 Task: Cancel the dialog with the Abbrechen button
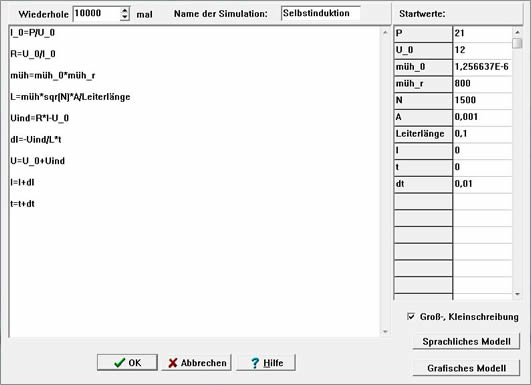(196, 362)
